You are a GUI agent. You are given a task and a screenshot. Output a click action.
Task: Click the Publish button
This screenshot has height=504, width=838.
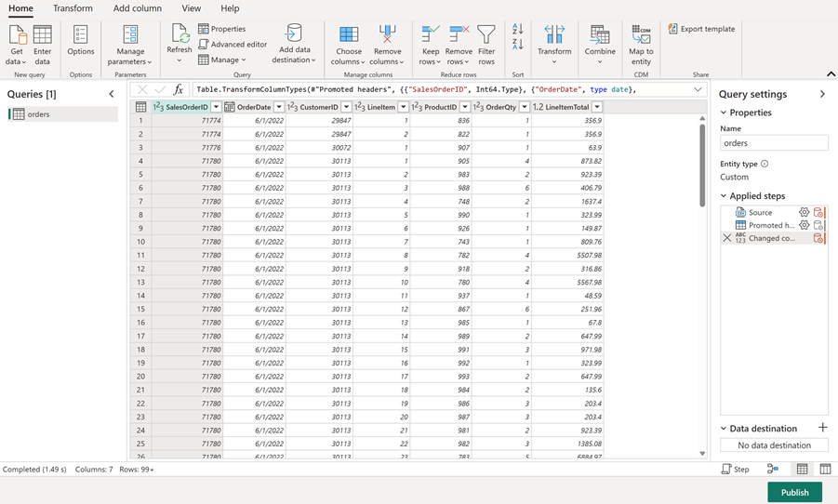click(x=794, y=492)
